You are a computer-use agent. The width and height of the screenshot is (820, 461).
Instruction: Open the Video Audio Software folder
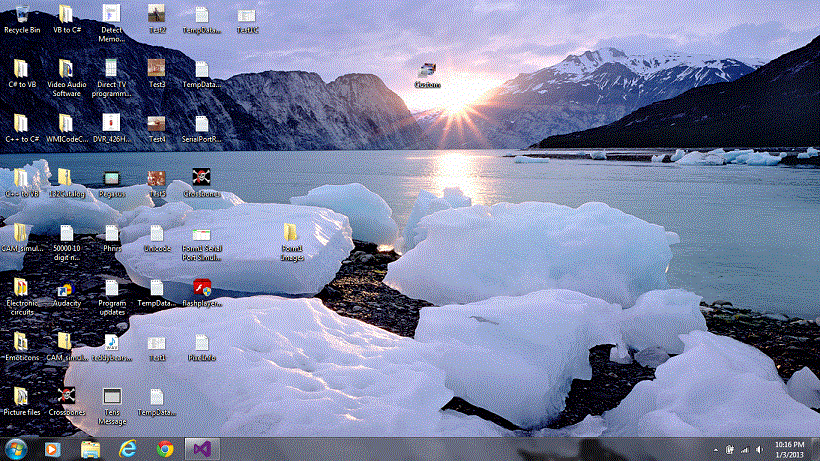[x=66, y=78]
